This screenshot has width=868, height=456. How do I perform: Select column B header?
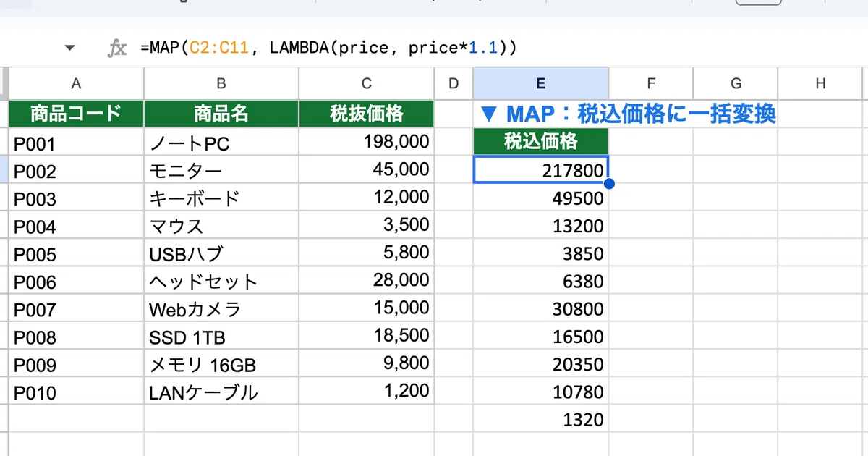(x=221, y=83)
